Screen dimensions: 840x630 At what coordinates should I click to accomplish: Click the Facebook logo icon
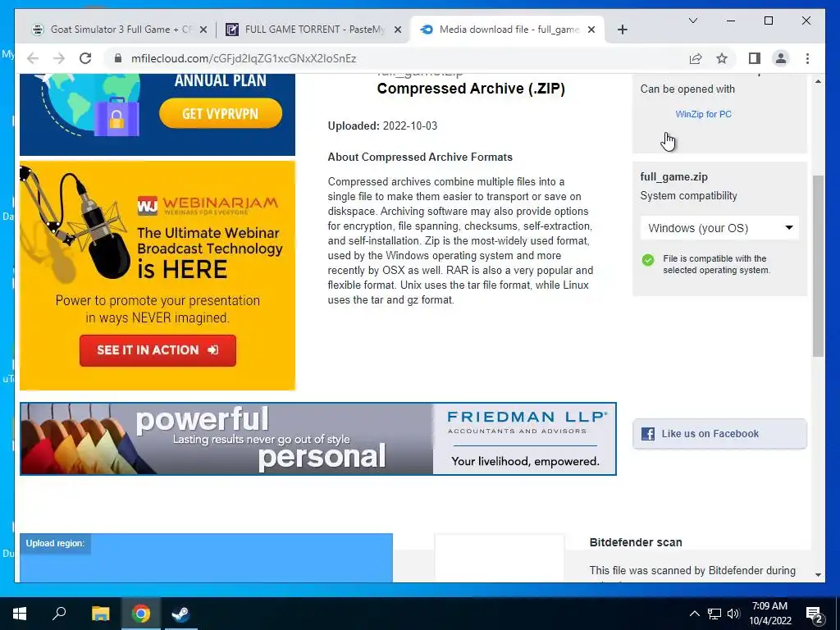coord(648,434)
